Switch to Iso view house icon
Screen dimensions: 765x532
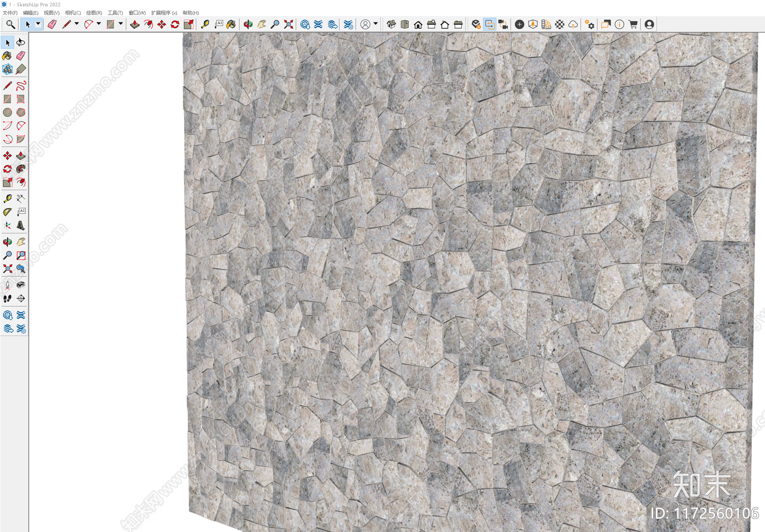[x=391, y=24]
